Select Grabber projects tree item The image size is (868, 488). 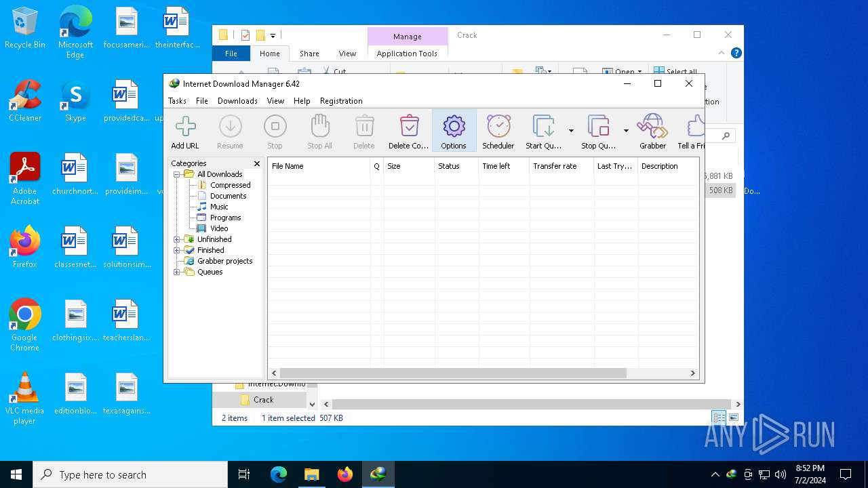pyautogui.click(x=224, y=261)
